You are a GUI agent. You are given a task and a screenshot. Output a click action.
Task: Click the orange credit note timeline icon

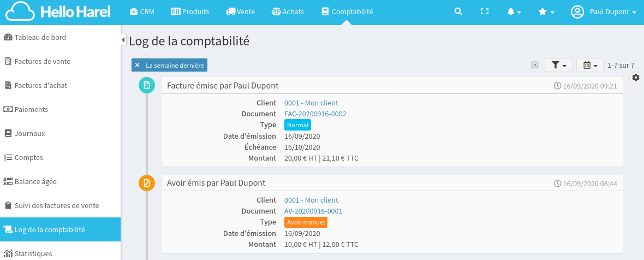pyautogui.click(x=146, y=183)
